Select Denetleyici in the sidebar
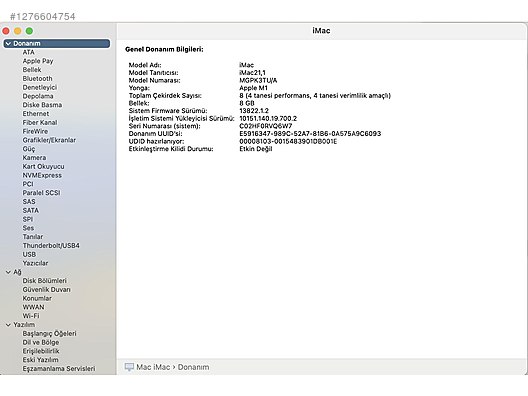This screenshot has height=396, width=528. [40, 87]
